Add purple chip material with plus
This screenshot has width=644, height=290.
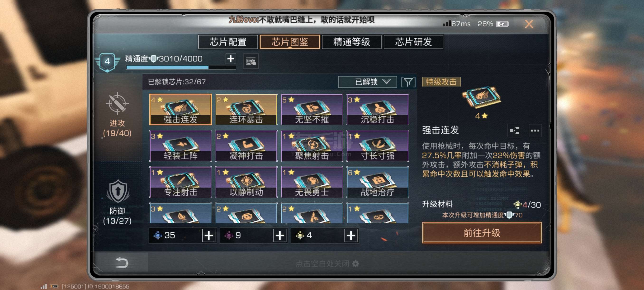(x=280, y=235)
